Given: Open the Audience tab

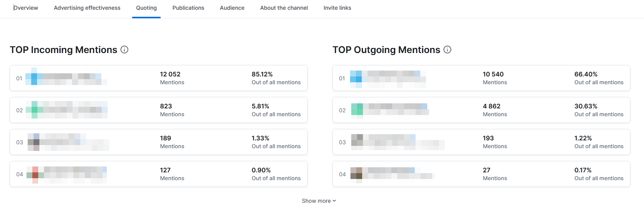Looking at the screenshot, I should [x=232, y=8].
